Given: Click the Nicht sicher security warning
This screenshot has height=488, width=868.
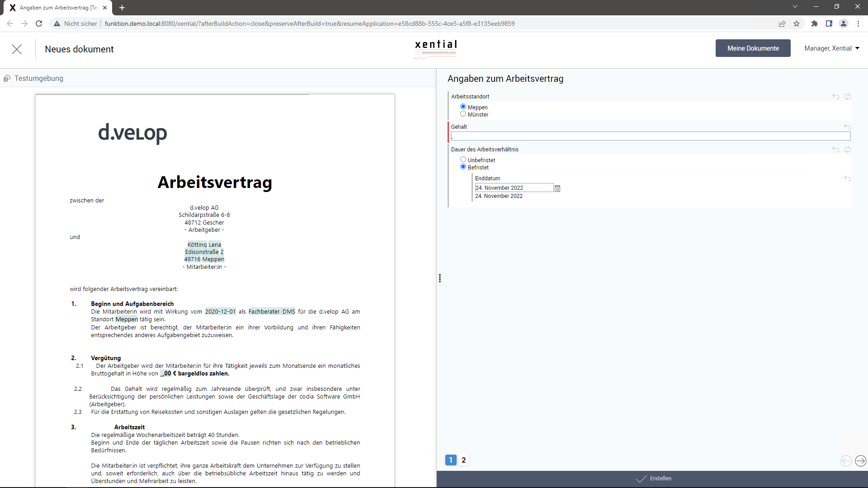Looking at the screenshot, I should (75, 23).
